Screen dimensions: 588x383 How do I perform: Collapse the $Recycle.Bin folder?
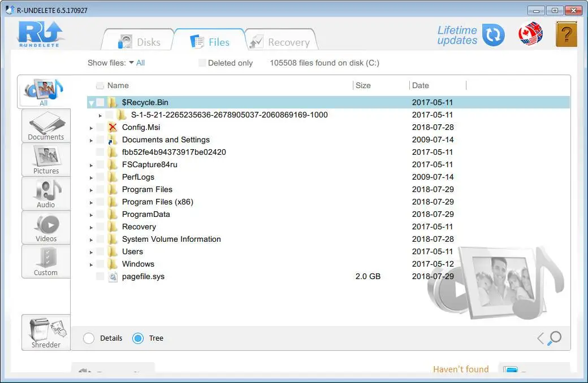pos(91,103)
